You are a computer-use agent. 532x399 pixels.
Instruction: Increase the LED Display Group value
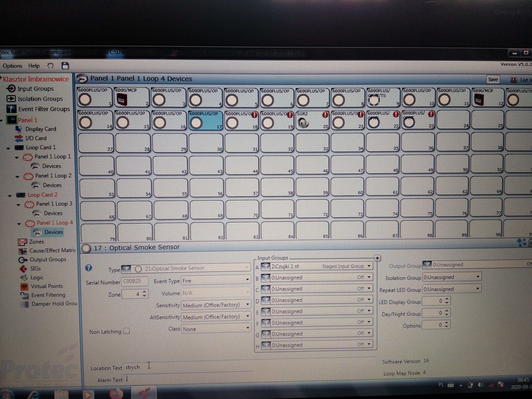(447, 299)
